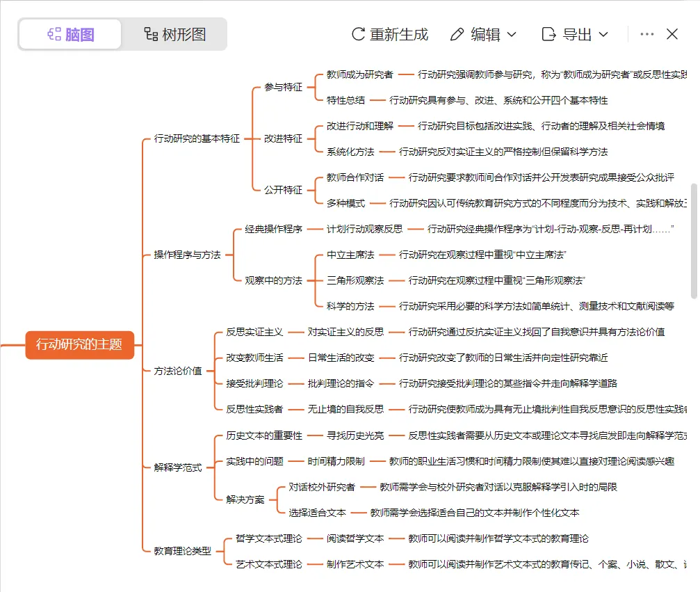The width and height of the screenshot is (700, 592).
Task: Select the node 时间精力限制
Action: 336,461
